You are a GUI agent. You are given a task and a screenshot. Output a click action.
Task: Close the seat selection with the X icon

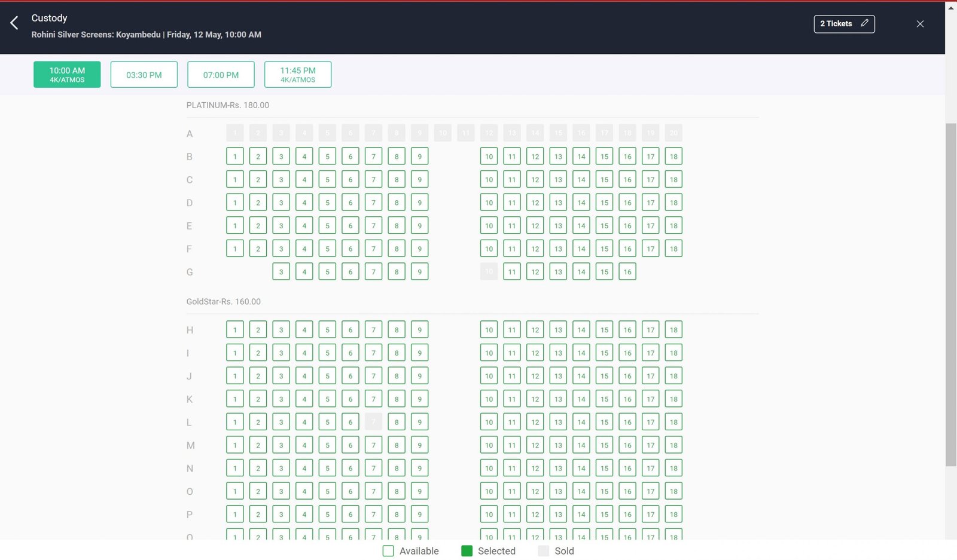point(920,24)
